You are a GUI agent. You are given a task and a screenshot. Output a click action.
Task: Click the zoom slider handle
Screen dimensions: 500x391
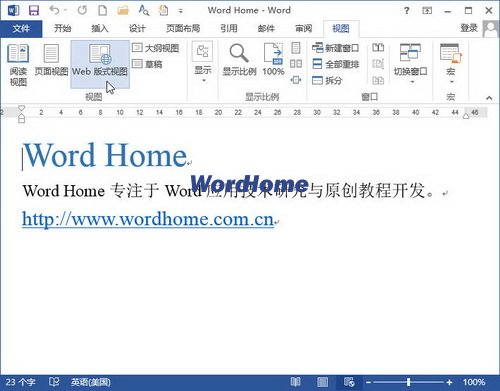tap(408, 382)
